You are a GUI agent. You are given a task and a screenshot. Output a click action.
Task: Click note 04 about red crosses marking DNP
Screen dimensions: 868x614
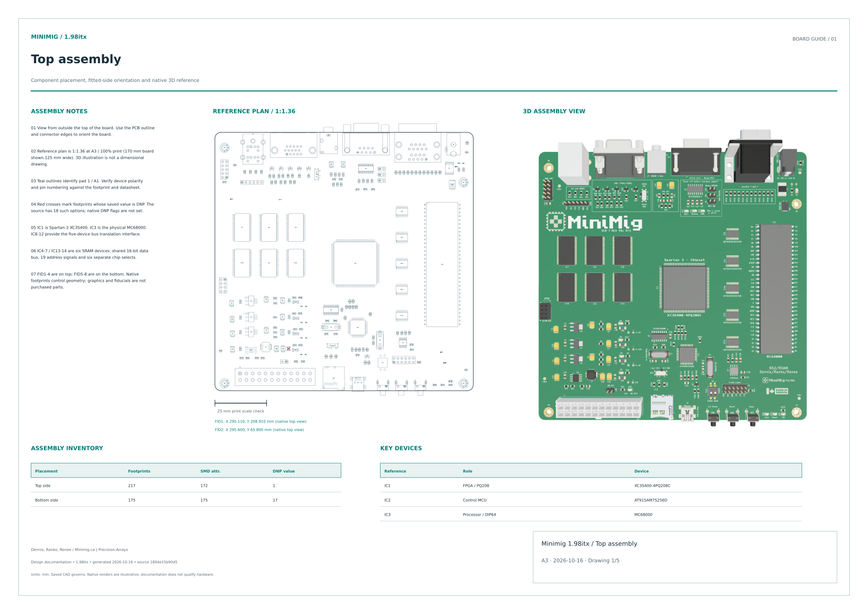93,207
